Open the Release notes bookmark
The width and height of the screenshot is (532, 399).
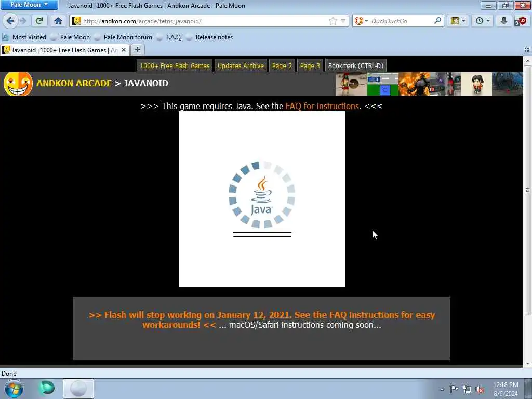(x=209, y=37)
